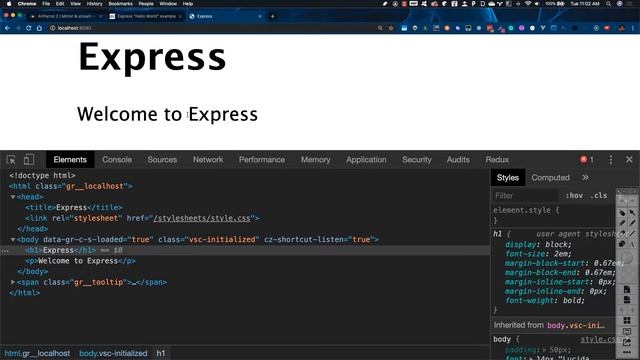Click the Wi-Fi status icon

528,4
